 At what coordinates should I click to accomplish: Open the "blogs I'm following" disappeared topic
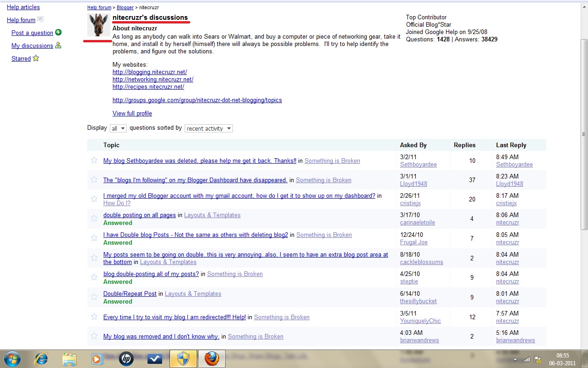pyautogui.click(x=195, y=180)
